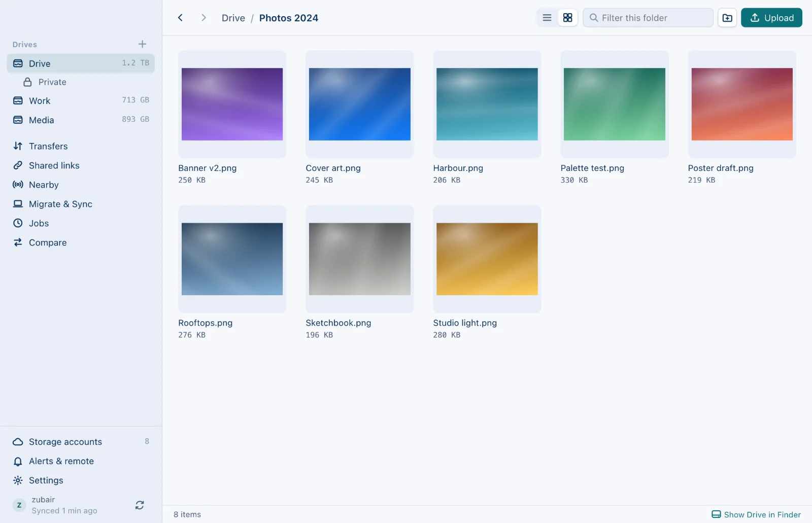Click the sync refresh icon next to zubair
812x523 pixels.
140,505
